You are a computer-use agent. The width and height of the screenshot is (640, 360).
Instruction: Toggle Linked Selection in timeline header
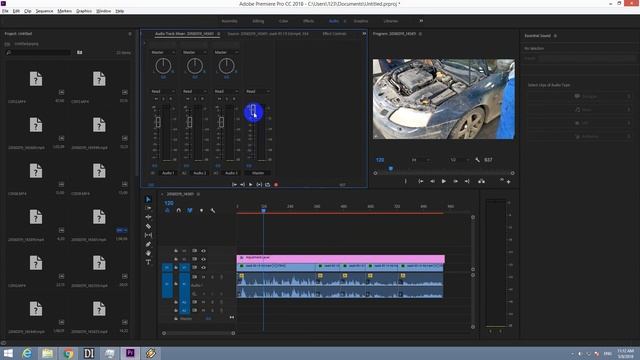tap(190, 211)
